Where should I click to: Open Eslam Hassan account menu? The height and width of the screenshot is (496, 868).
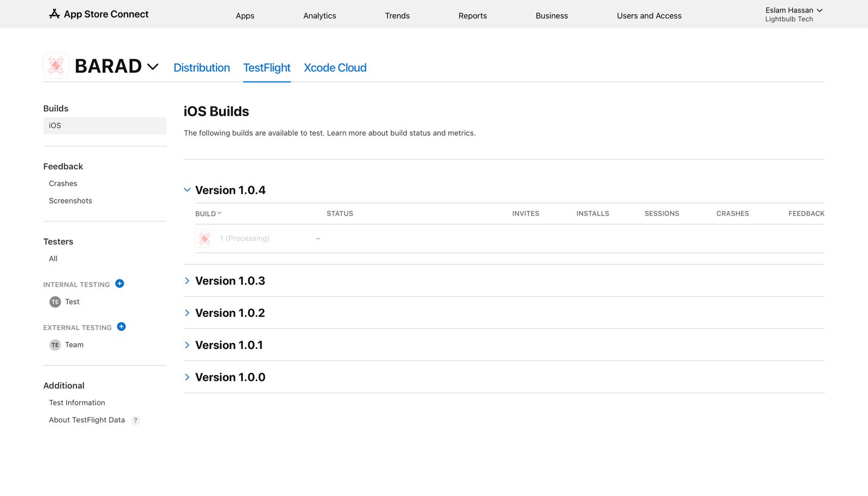click(x=794, y=10)
